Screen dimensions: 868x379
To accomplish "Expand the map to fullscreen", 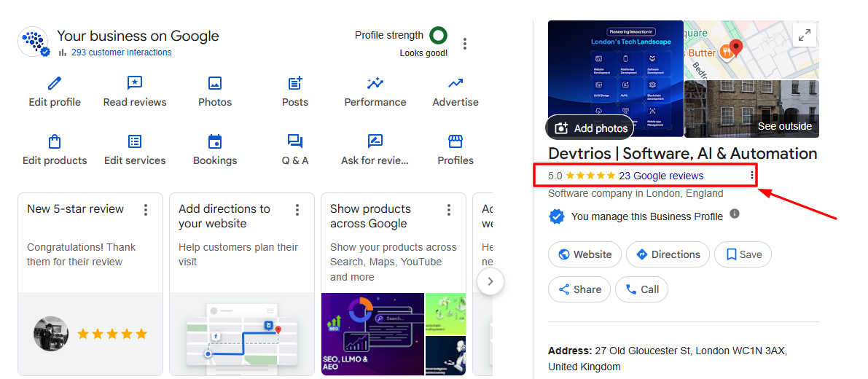I will (805, 36).
